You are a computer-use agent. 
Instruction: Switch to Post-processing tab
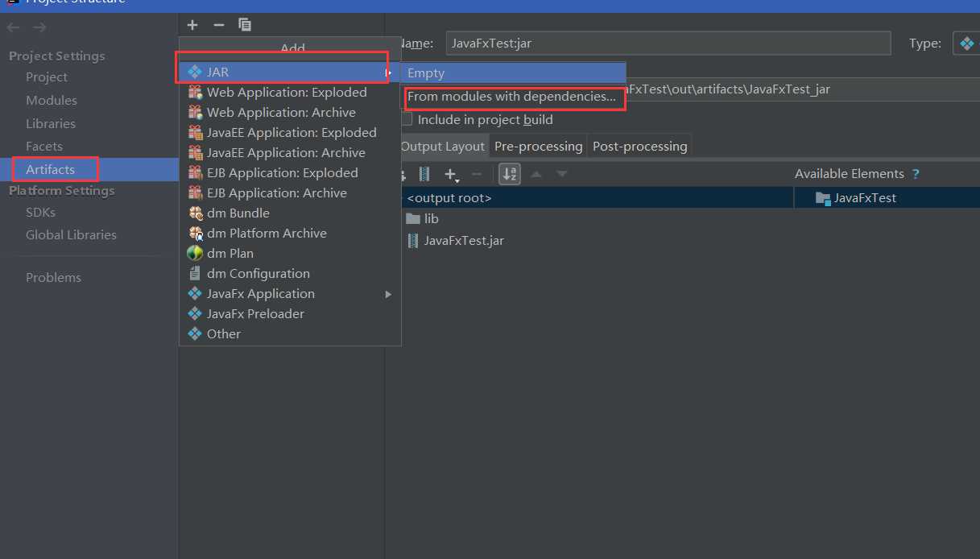tap(640, 146)
